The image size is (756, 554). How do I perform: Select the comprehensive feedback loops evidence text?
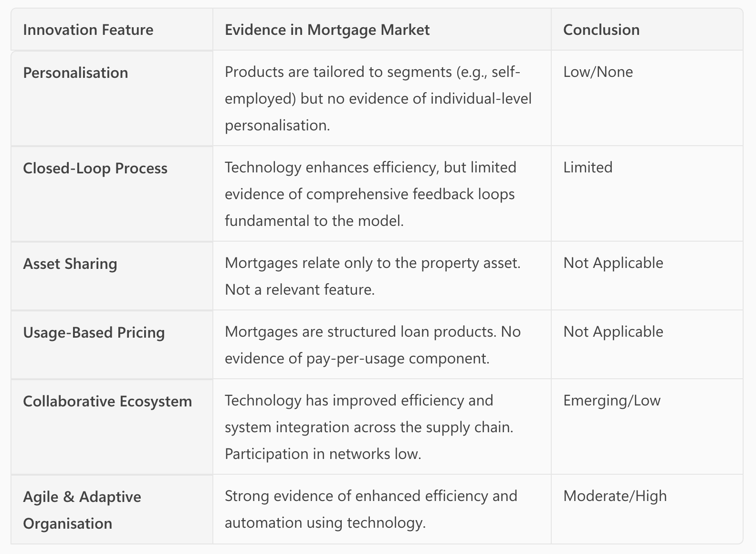point(370,194)
